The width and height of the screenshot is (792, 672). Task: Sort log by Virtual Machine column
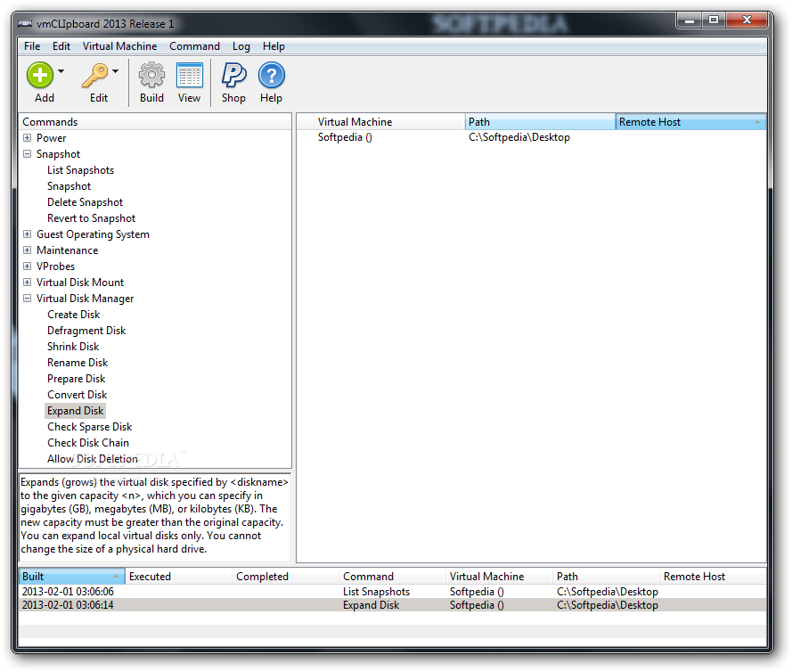tap(499, 577)
